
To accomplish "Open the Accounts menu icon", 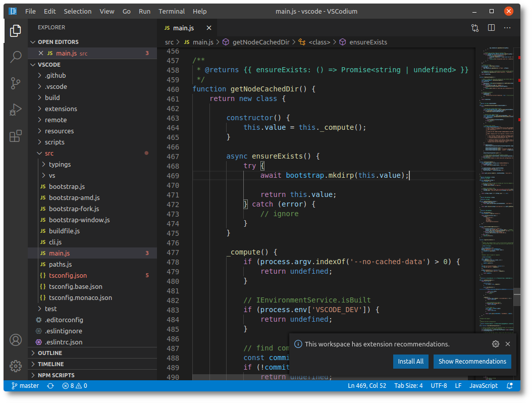I will pyautogui.click(x=16, y=340).
